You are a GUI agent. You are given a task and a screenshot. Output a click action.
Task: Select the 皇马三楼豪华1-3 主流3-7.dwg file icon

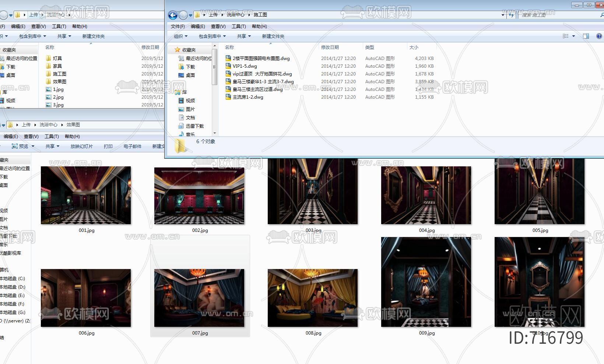click(x=228, y=81)
